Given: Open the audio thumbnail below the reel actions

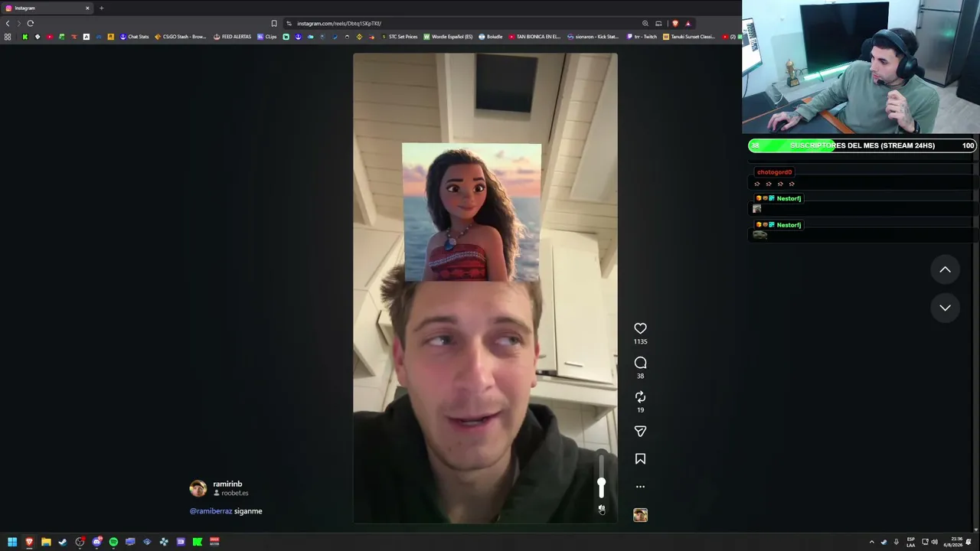Looking at the screenshot, I should (640, 515).
